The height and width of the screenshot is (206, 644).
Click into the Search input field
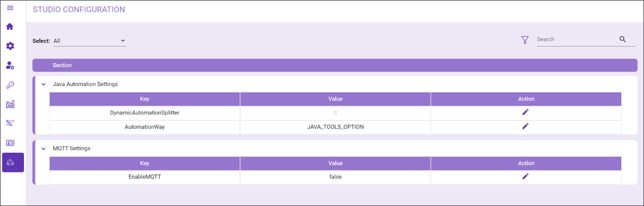[576, 39]
